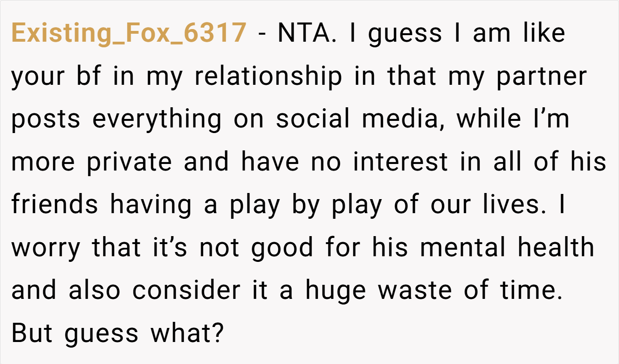Click the word "interest" in the comment
The width and height of the screenshot is (619, 364).
click(x=400, y=162)
